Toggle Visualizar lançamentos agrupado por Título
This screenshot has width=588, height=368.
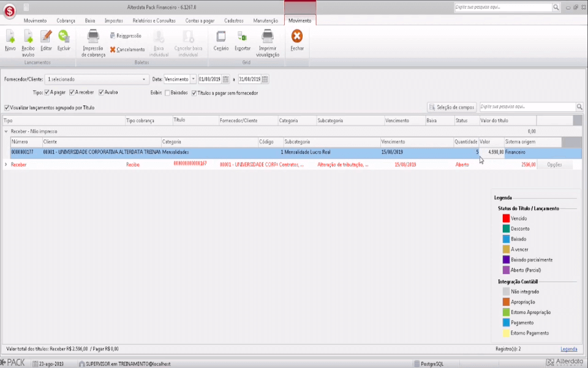tap(7, 108)
